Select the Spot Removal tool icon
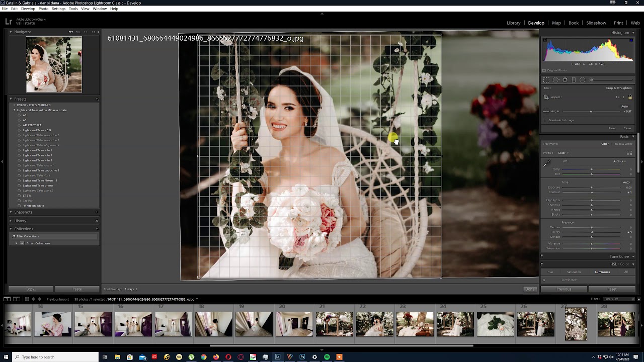The height and width of the screenshot is (362, 644). pos(556,80)
